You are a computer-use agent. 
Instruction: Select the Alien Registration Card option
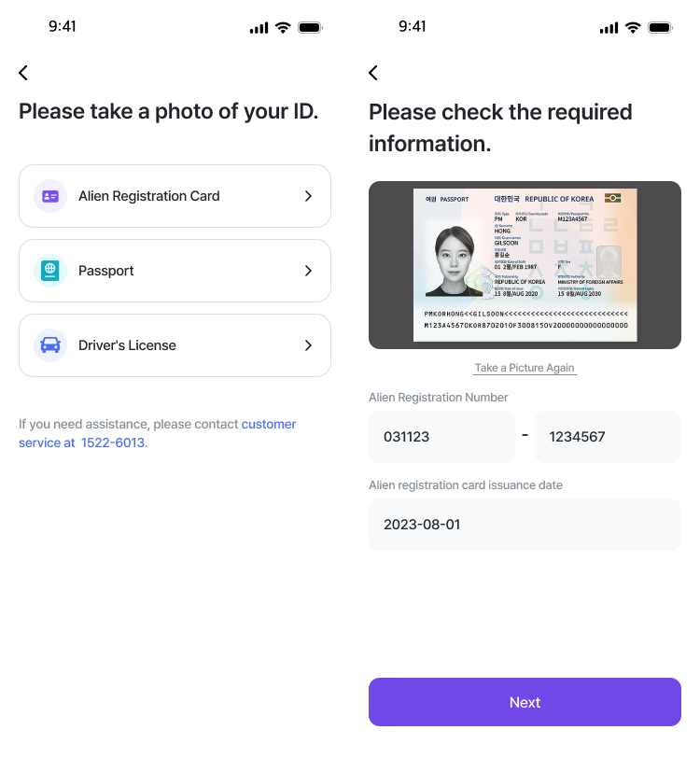[x=175, y=196]
